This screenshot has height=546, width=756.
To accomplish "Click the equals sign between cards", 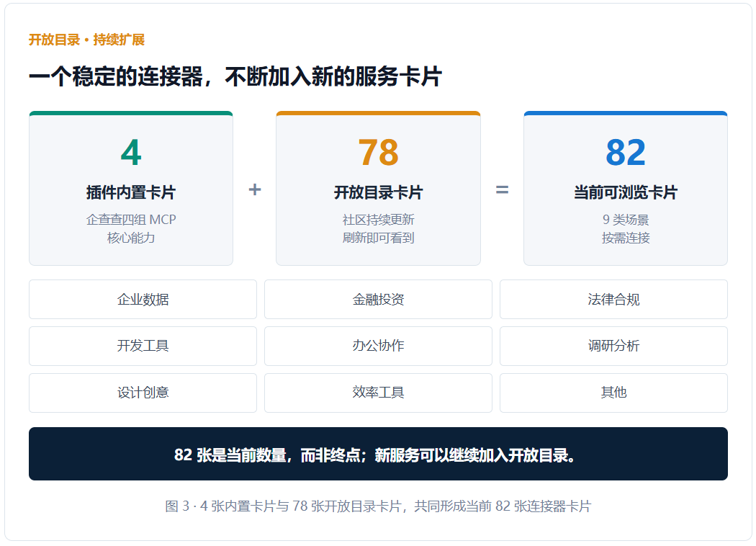I will [502, 190].
